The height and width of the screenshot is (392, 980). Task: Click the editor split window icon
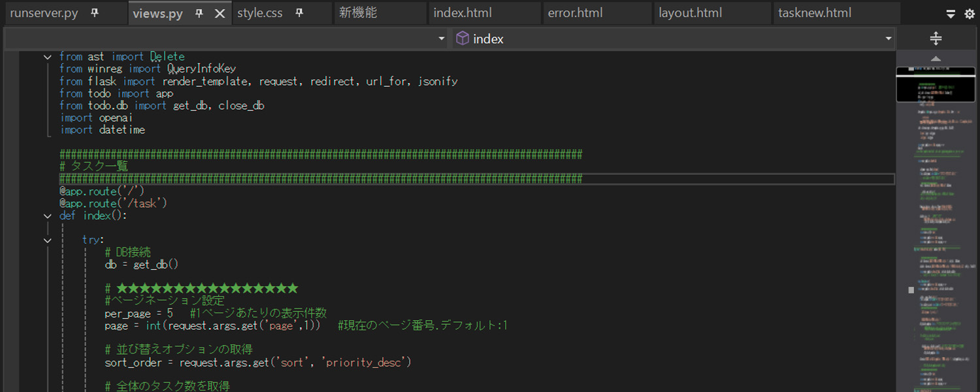(936, 39)
